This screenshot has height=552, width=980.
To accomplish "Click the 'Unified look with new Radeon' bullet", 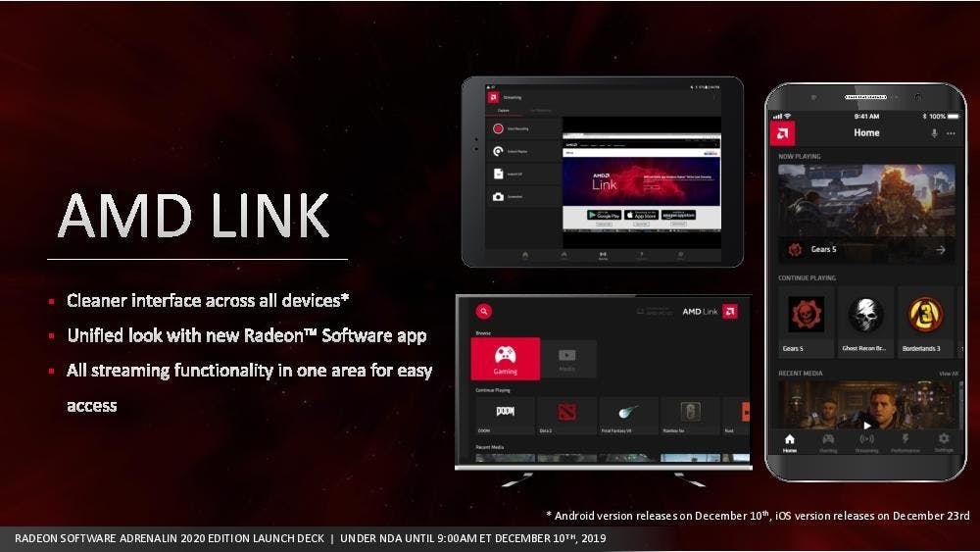I will pyautogui.click(x=247, y=335).
